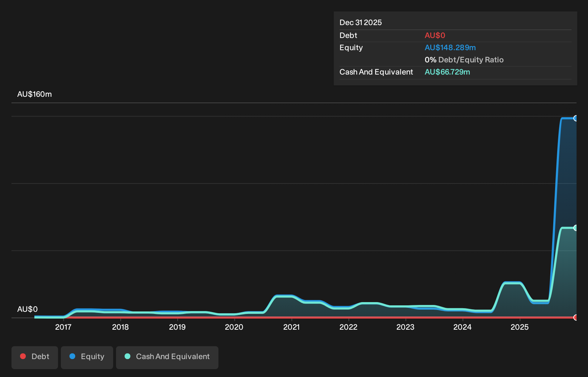Click the 2021 x-axis label
Viewport: 588px width, 377px height.
click(x=291, y=327)
